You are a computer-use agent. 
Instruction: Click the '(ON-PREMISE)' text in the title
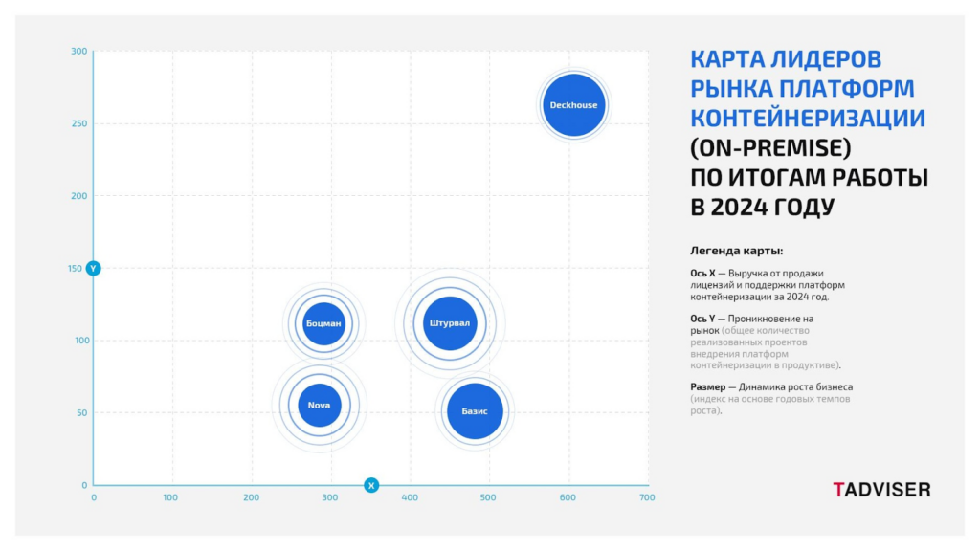point(770,148)
